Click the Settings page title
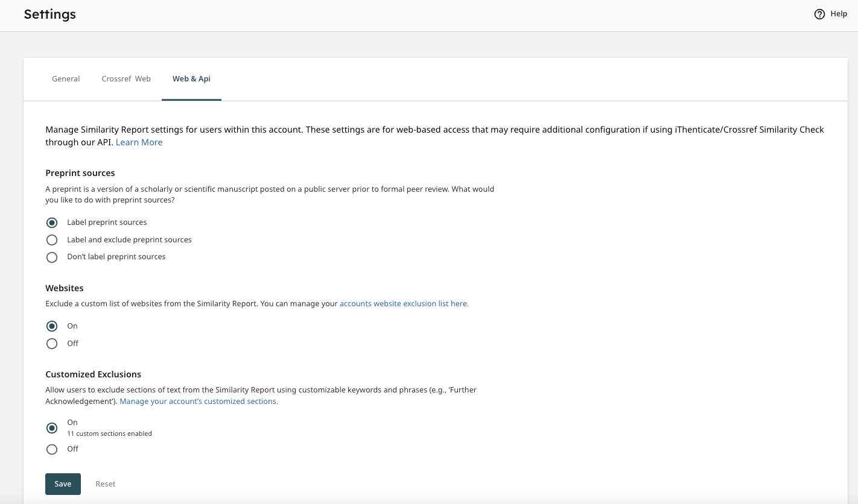Image resolution: width=858 pixels, height=504 pixels. [49, 14]
